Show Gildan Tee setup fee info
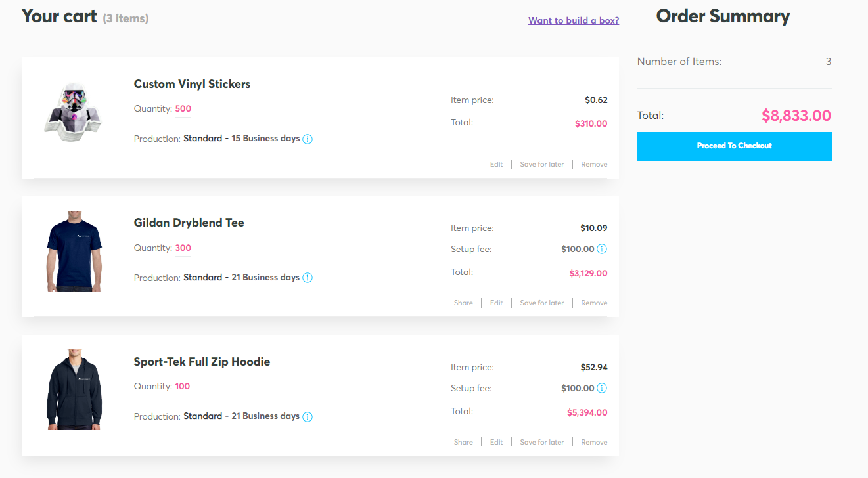The image size is (868, 478). (x=602, y=249)
